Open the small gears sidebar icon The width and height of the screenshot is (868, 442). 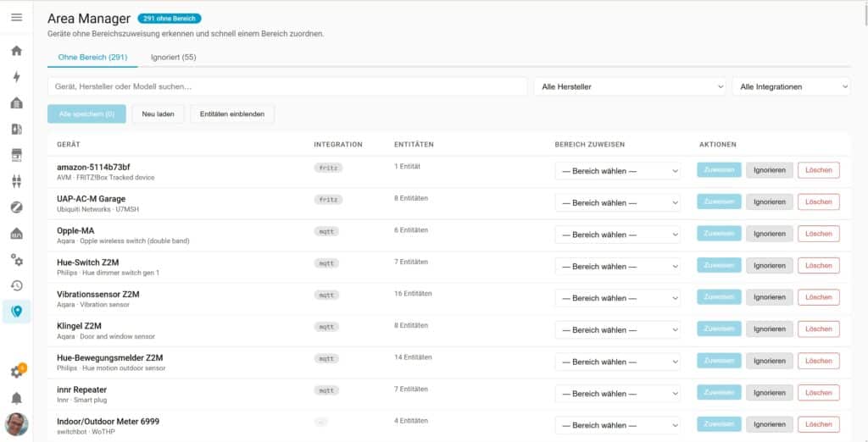17,260
